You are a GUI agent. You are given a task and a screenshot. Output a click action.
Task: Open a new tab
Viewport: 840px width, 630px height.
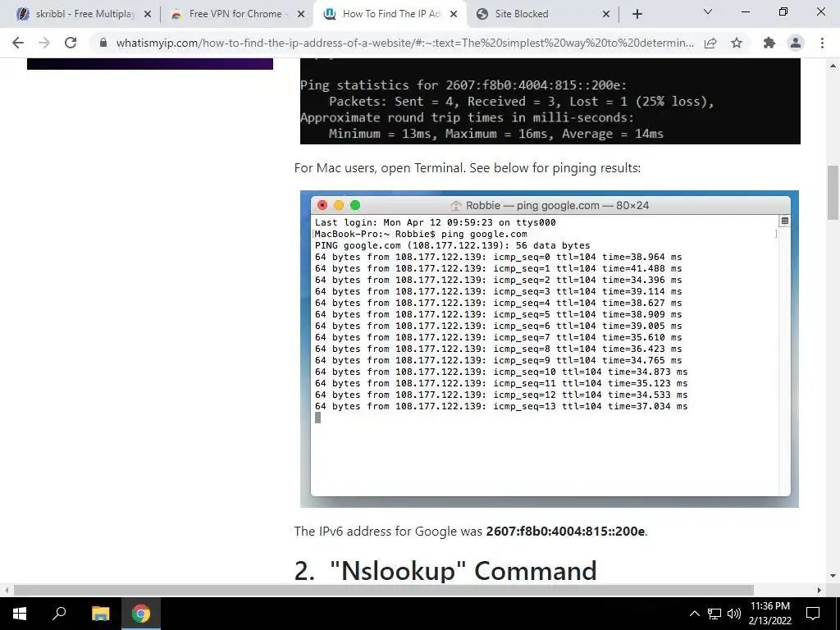click(x=637, y=14)
